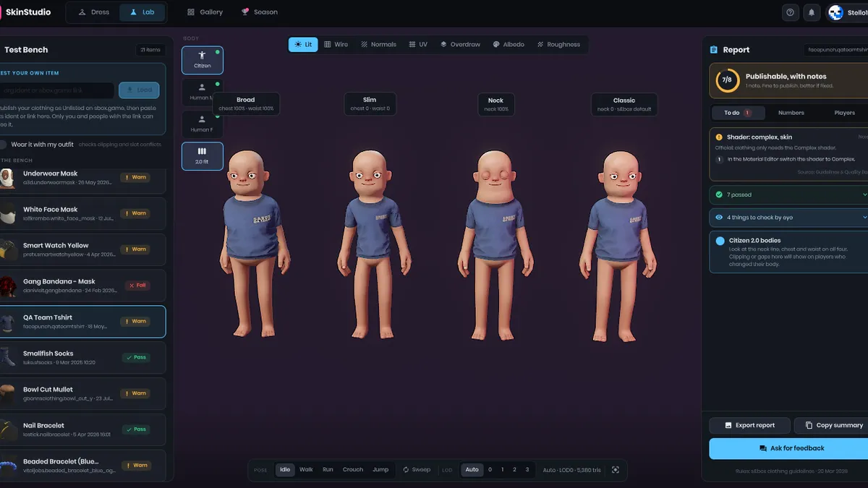868x488 pixels.
Task: Open the notifications bell
Action: click(812, 12)
